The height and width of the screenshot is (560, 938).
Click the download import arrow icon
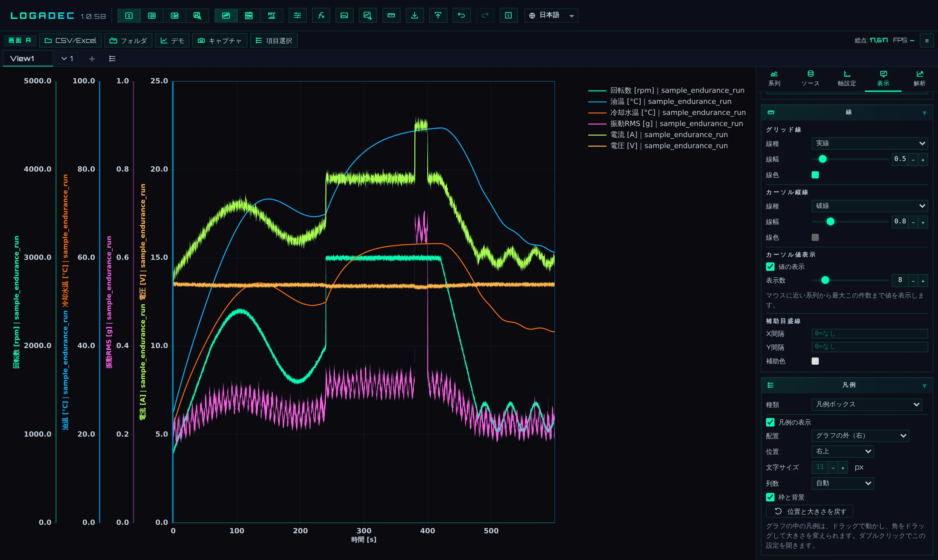tap(415, 16)
